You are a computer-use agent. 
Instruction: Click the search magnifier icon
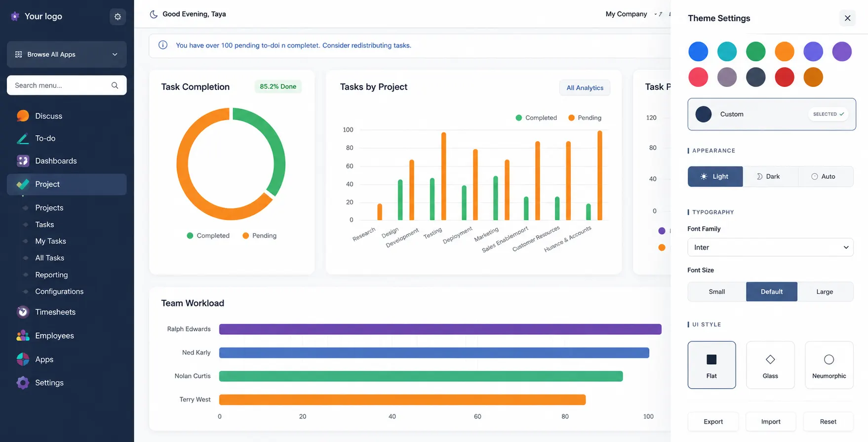point(115,85)
